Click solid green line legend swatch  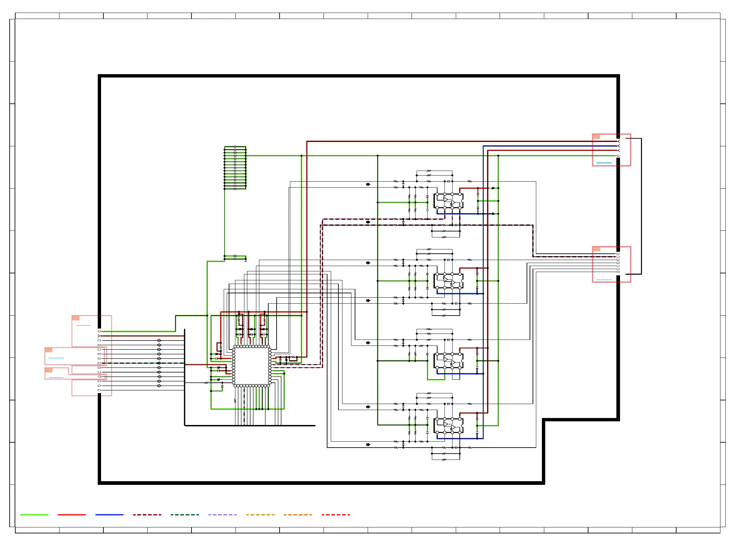(x=34, y=514)
